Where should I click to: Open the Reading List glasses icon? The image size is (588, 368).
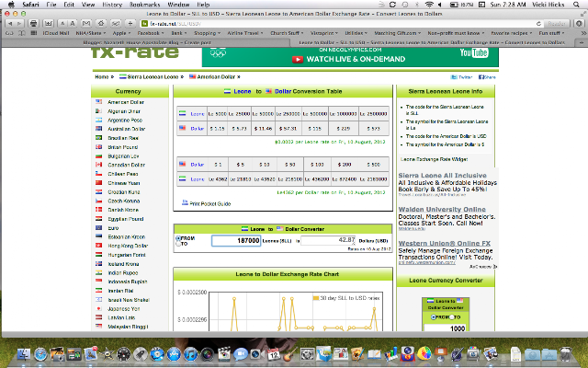click(9, 33)
